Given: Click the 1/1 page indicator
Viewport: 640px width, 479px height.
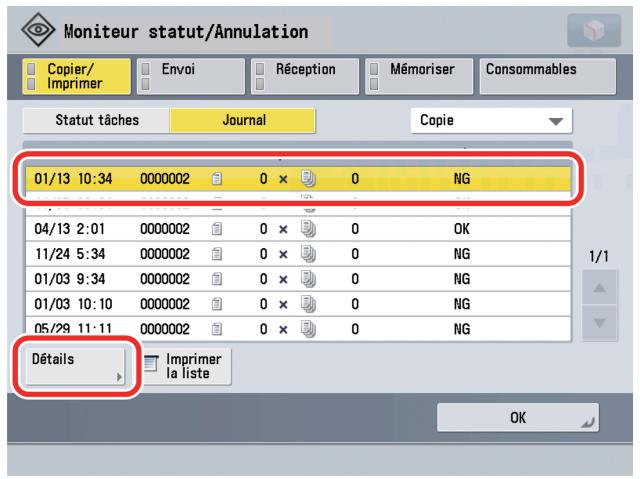Looking at the screenshot, I should click(x=599, y=257).
